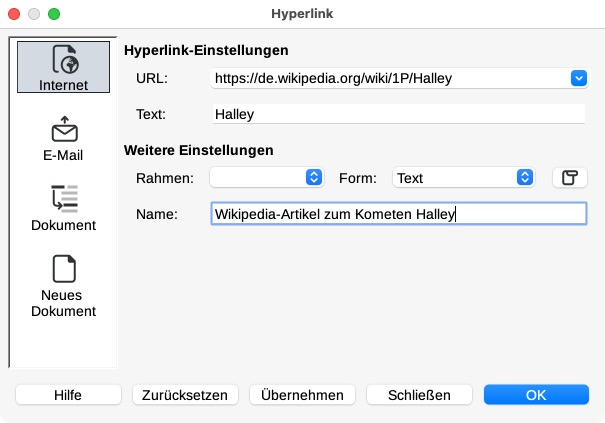Open the events (Ereignisse) icon button
Screen dimensions: 605x423
pyautogui.click(x=570, y=178)
